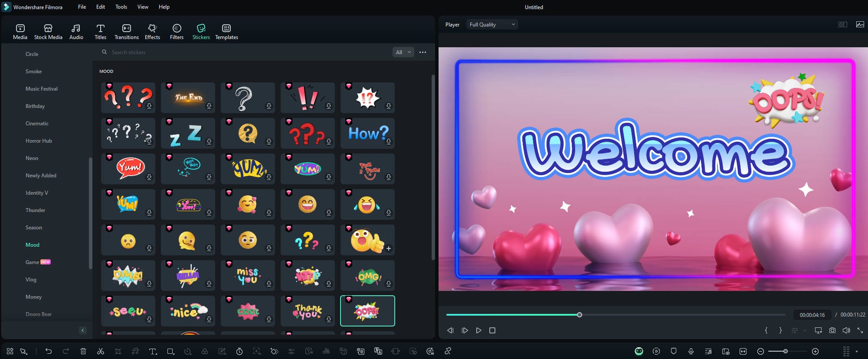The width and height of the screenshot is (868, 359).
Task: Select the 'How?' sticker thumbnail
Action: 367,133
